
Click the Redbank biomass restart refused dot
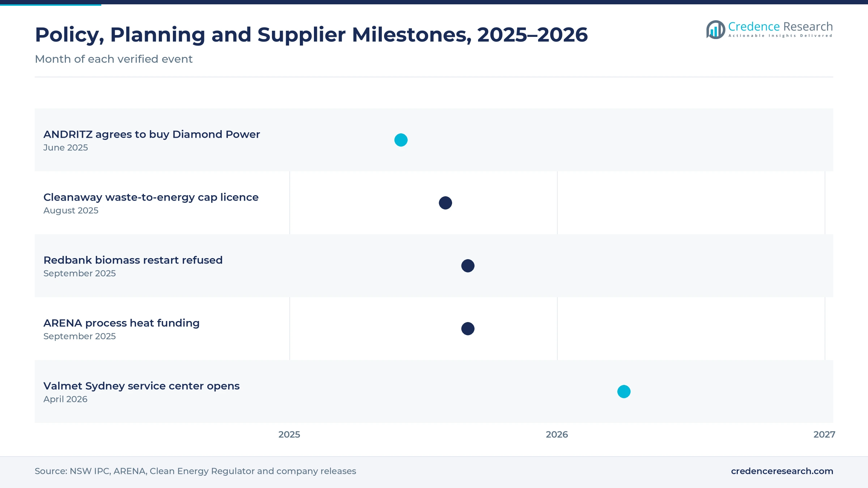468,266
